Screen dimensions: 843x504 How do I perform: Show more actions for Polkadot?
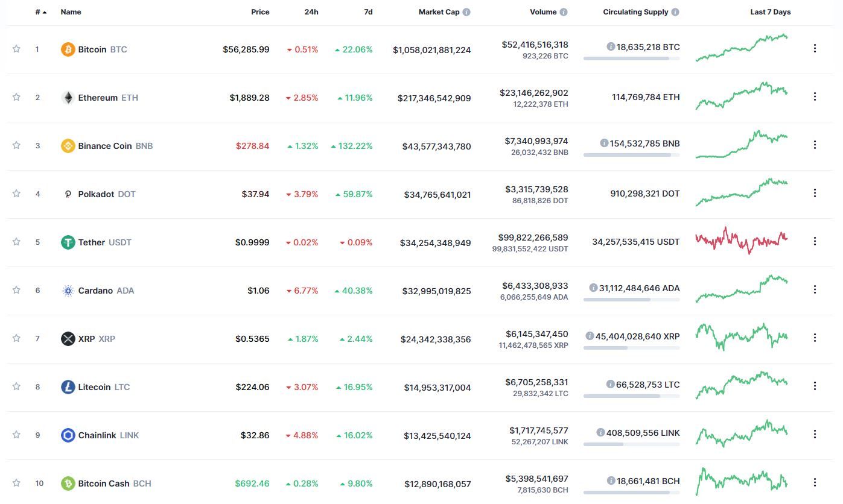[x=815, y=193]
